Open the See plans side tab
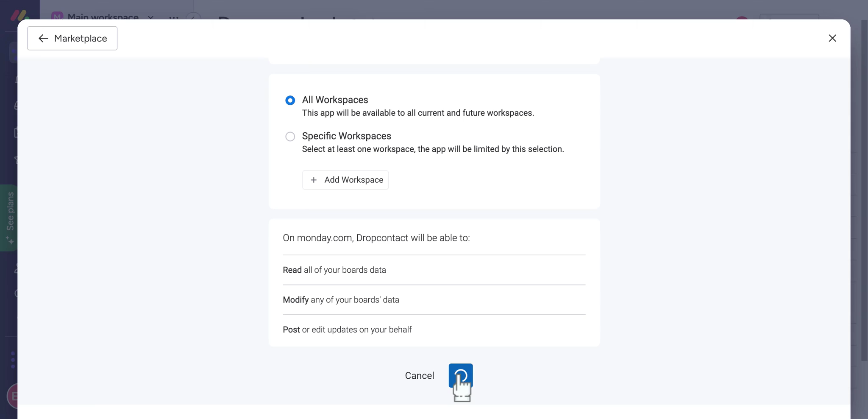Image resolution: width=868 pixels, height=419 pixels. pos(8,218)
